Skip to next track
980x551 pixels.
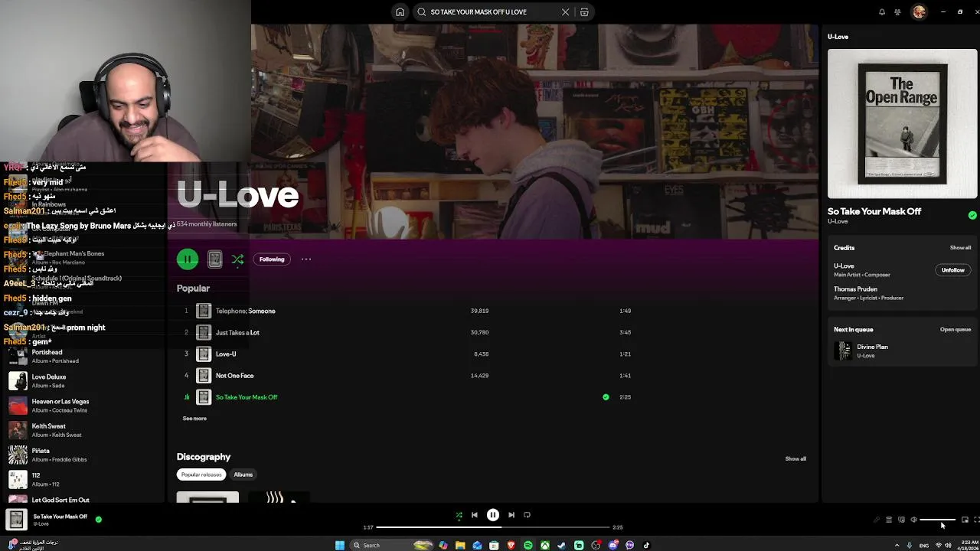[x=511, y=515]
